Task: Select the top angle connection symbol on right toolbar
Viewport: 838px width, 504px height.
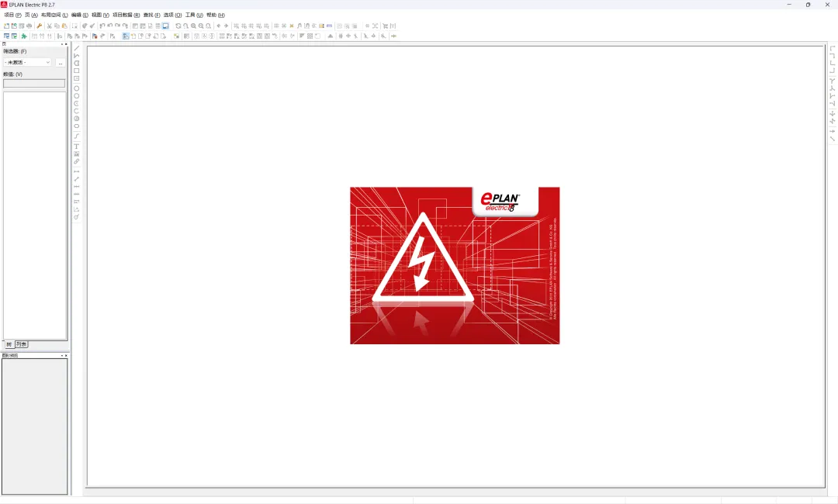Action: (832, 48)
